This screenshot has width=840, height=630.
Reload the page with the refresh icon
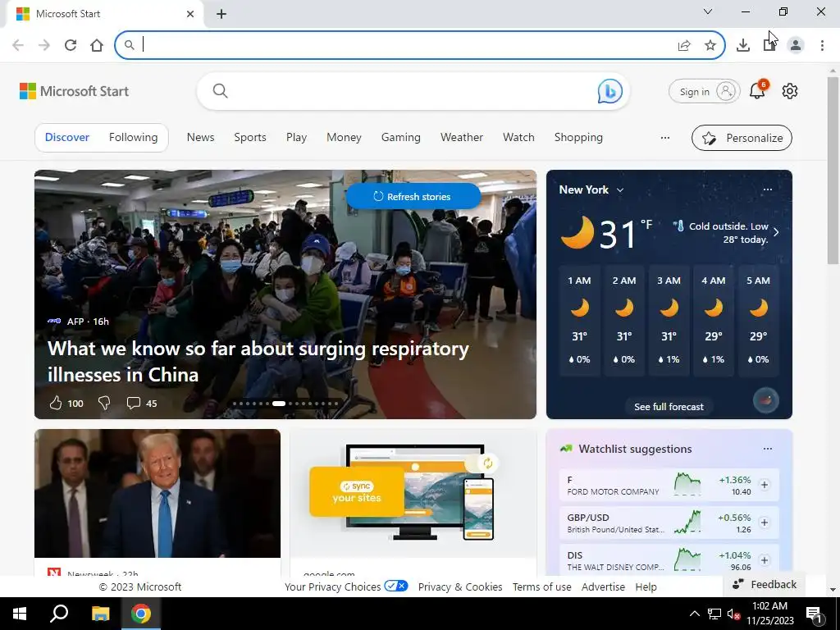coord(71,45)
